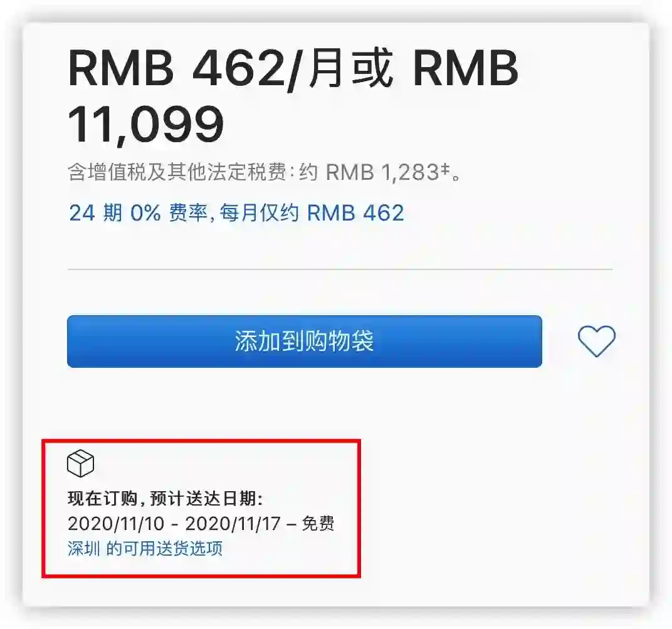
Task: Open 深圳 的可用送货选项 delivery options link
Action: [x=145, y=548]
